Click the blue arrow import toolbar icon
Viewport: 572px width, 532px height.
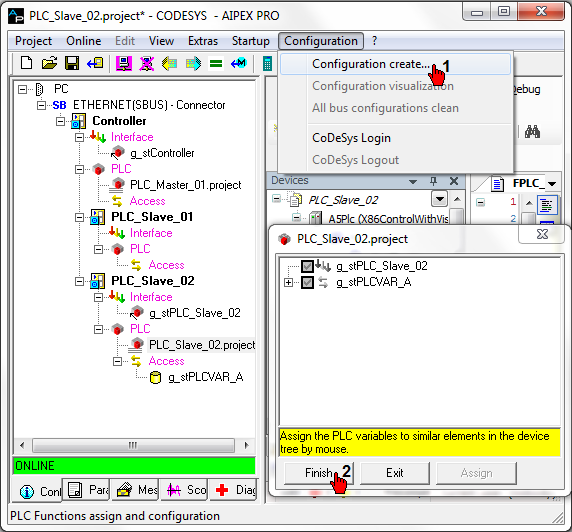click(x=95, y=63)
